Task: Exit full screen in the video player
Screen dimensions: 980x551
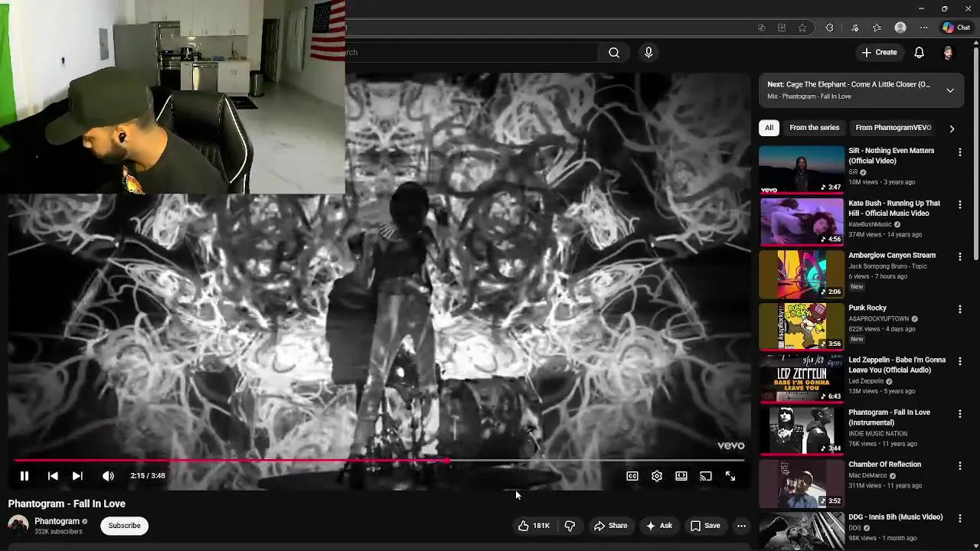Action: [730, 476]
